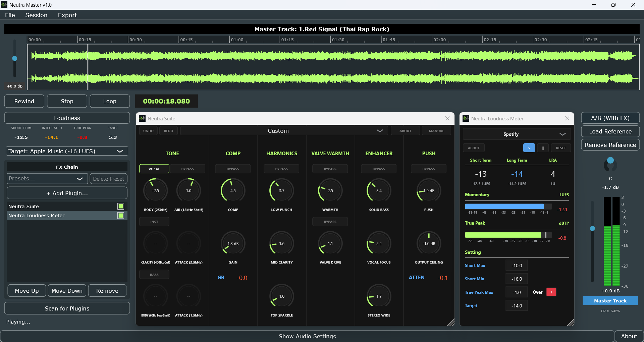Click the pan knob above the C label
Screen dimensions: 644x342
tap(610, 164)
